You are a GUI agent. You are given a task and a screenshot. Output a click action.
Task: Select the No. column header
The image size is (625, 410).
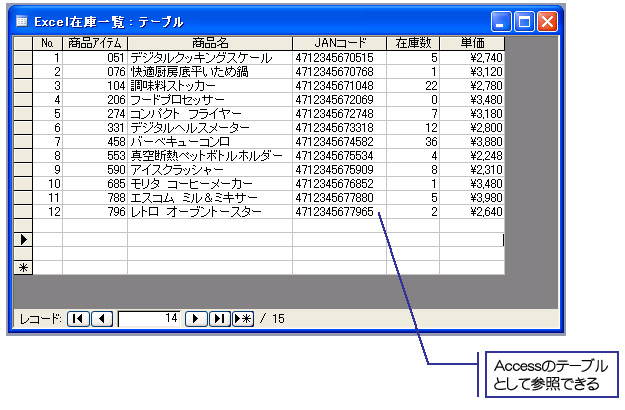coord(46,43)
